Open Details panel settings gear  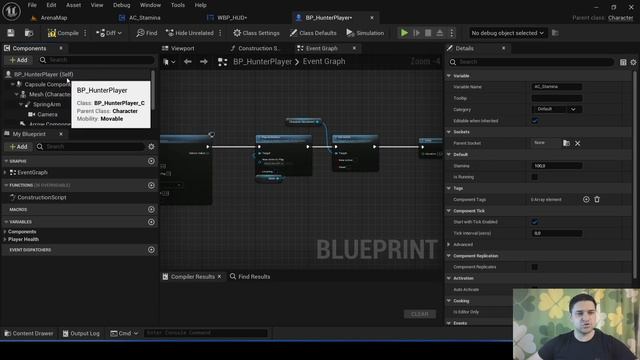(x=633, y=62)
